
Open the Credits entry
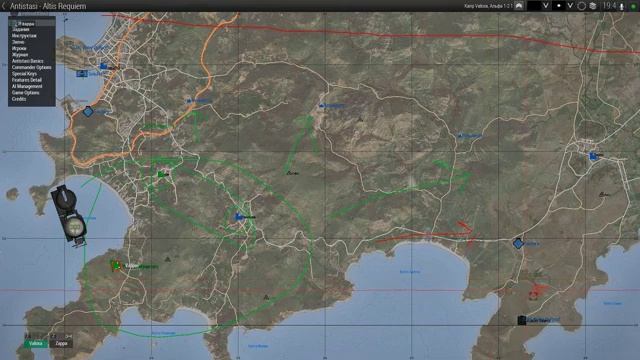(x=19, y=99)
